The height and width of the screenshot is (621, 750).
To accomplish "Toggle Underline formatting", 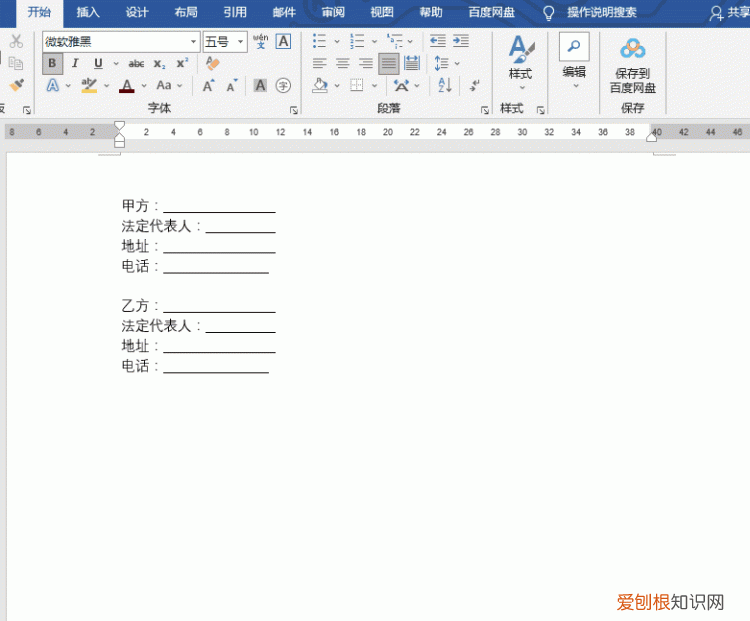I will pyautogui.click(x=98, y=63).
